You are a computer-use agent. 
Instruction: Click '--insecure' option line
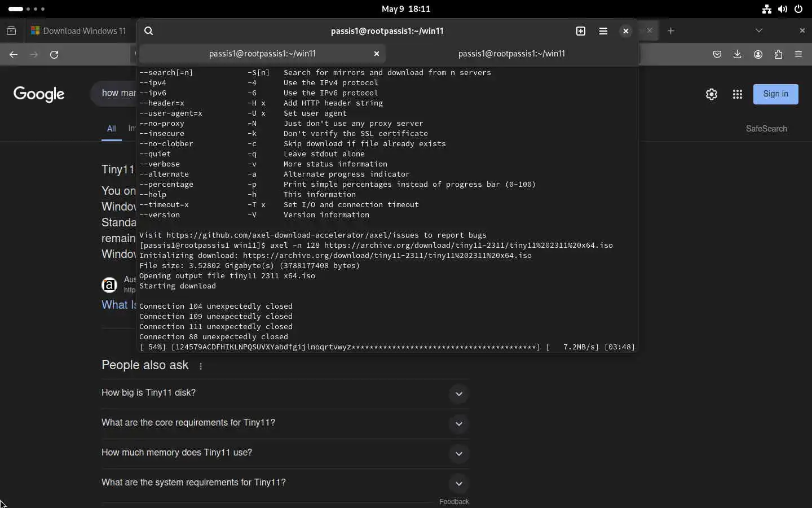(284, 134)
